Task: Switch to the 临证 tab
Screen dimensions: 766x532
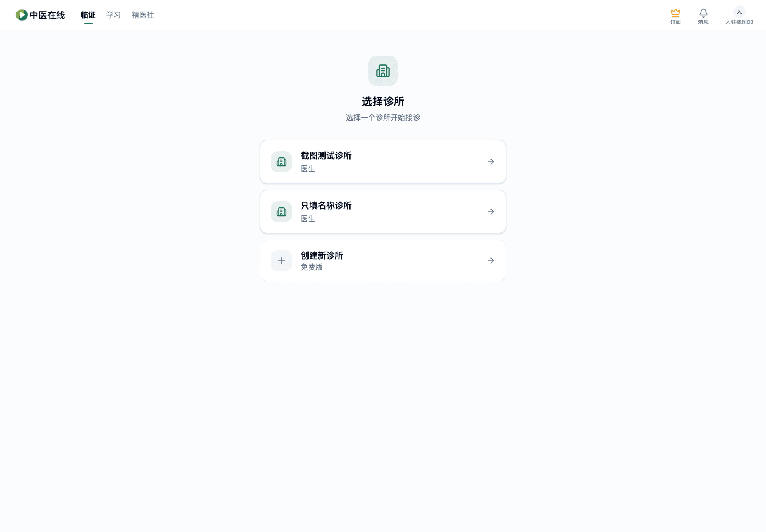Action: 88,15
